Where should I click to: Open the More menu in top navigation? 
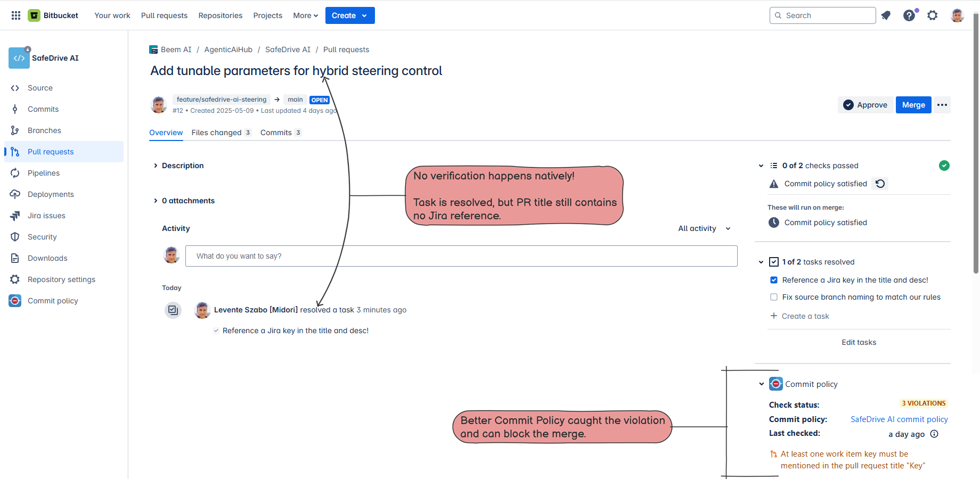[x=306, y=15]
